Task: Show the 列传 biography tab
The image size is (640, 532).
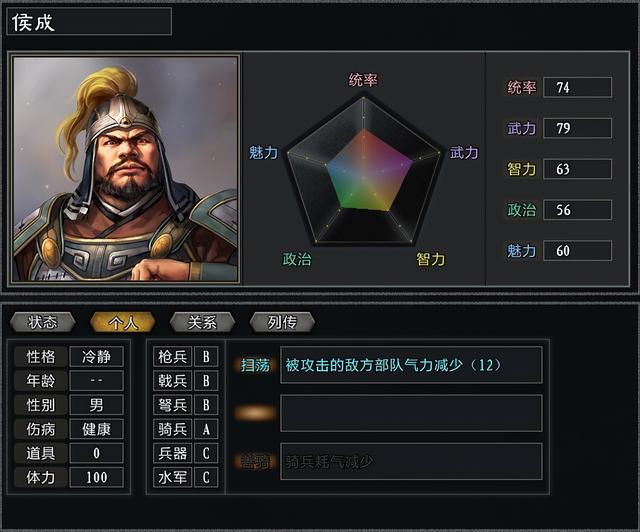Action: click(282, 322)
